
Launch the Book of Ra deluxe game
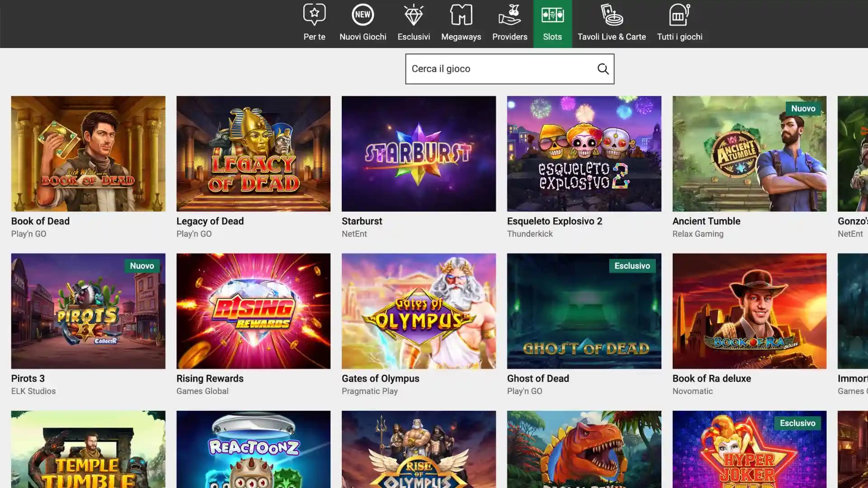[749, 311]
